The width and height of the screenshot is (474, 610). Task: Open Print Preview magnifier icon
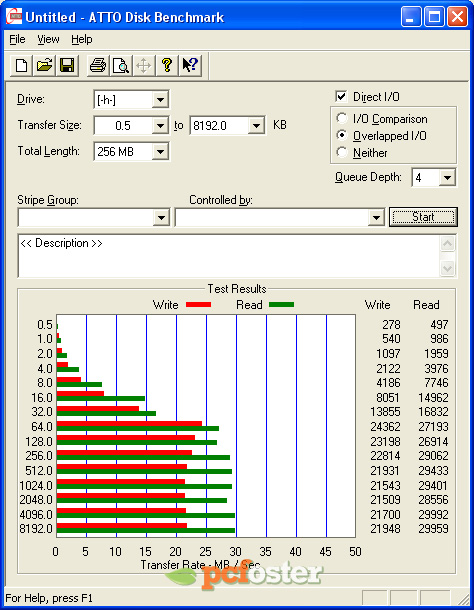[x=121, y=65]
